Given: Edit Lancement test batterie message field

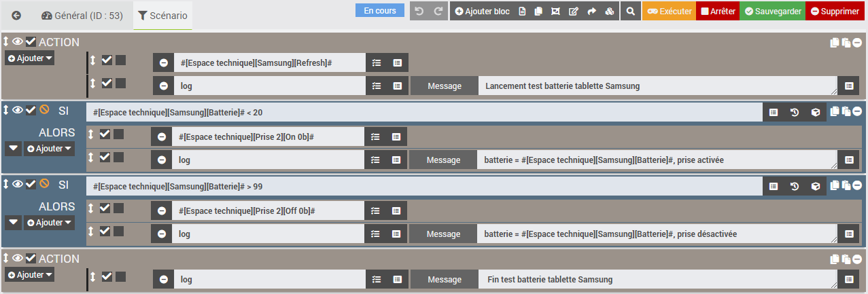Looking at the screenshot, I should pos(658,86).
